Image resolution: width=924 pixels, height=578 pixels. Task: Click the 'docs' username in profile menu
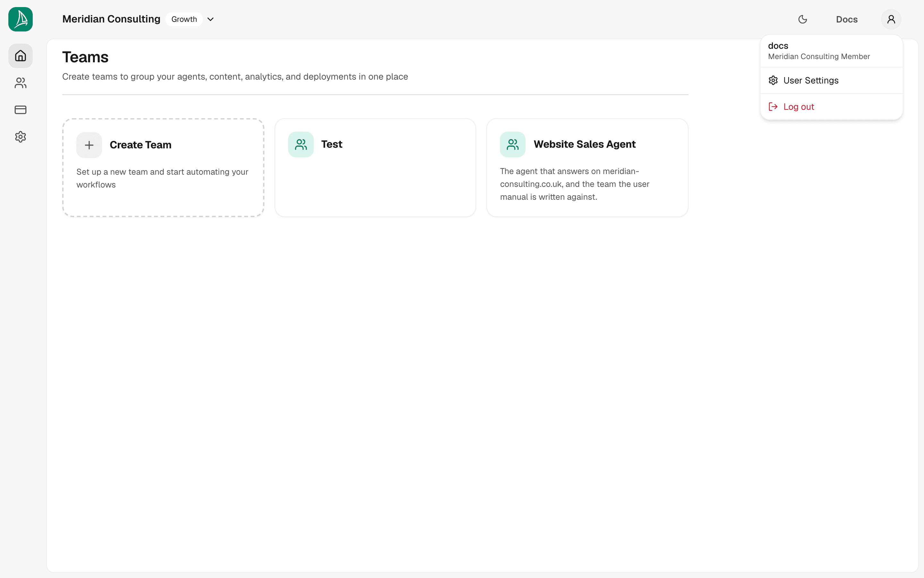point(778,46)
